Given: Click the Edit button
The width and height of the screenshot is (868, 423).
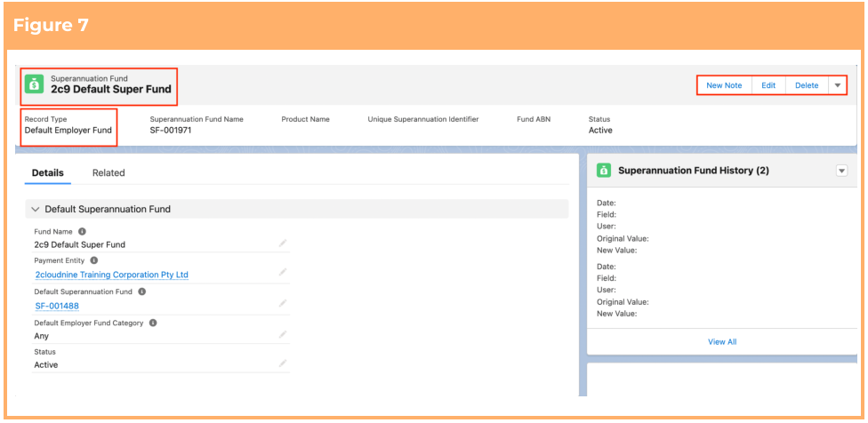Looking at the screenshot, I should point(768,85).
